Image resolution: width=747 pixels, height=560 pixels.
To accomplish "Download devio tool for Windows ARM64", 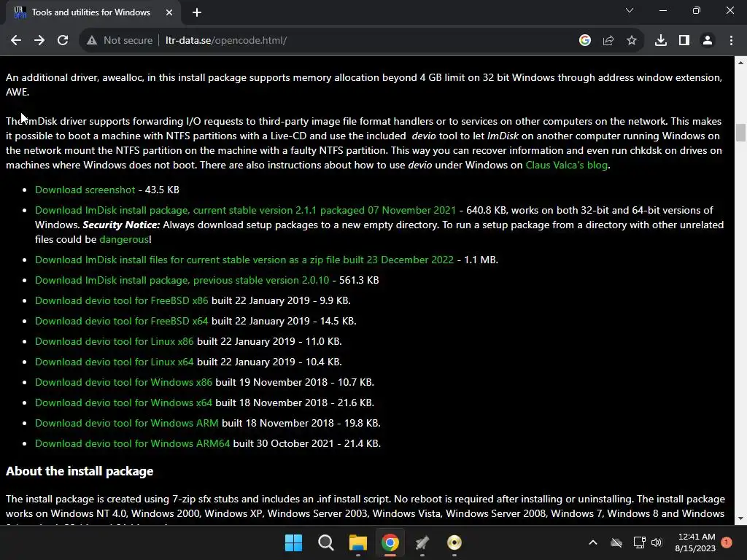I will 133,444.
